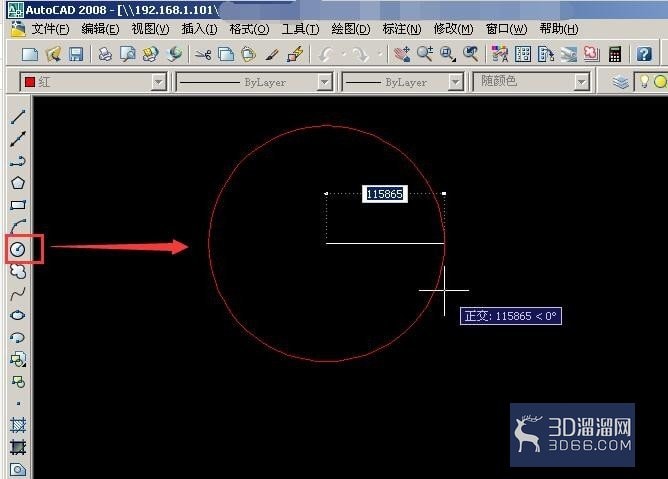This screenshot has height=479, width=668.
Task: Select the Insert Block tool
Action: coord(18,359)
